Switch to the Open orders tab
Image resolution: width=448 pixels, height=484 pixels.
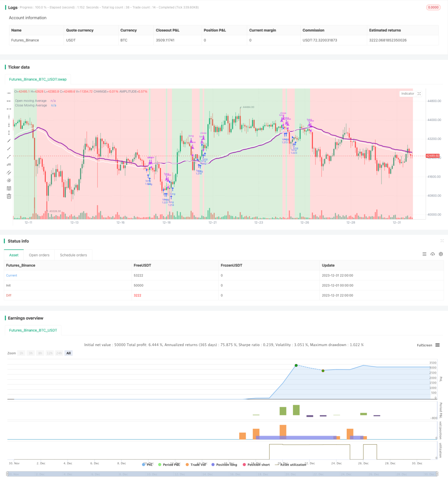click(39, 255)
